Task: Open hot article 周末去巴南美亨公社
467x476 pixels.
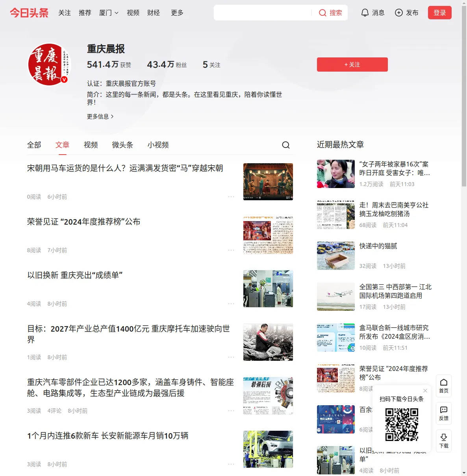Action: pyautogui.click(x=394, y=209)
